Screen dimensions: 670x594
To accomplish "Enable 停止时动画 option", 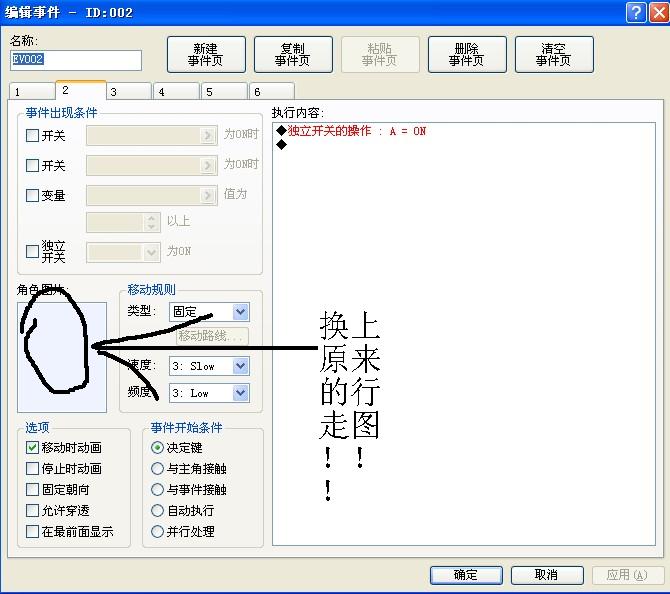I will pyautogui.click(x=32, y=468).
